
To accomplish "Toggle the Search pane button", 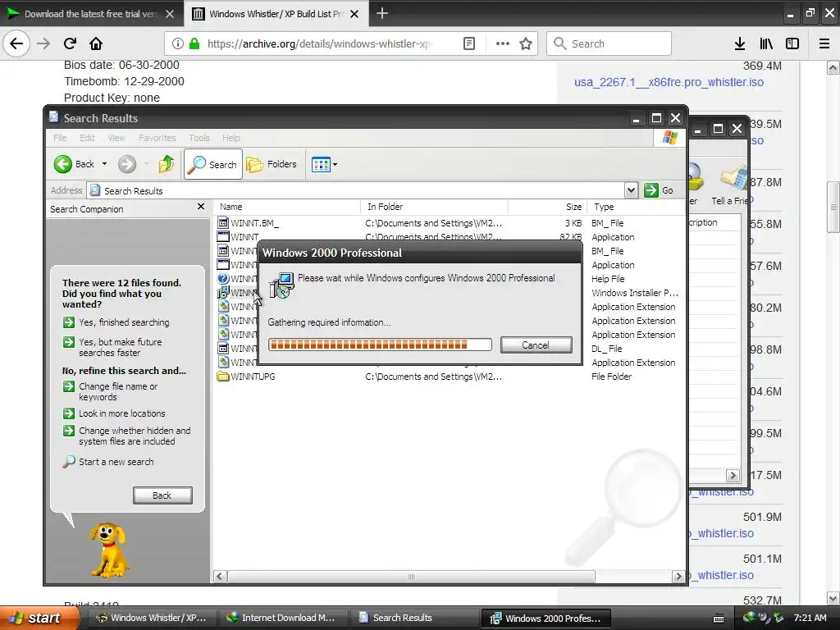I will (213, 164).
